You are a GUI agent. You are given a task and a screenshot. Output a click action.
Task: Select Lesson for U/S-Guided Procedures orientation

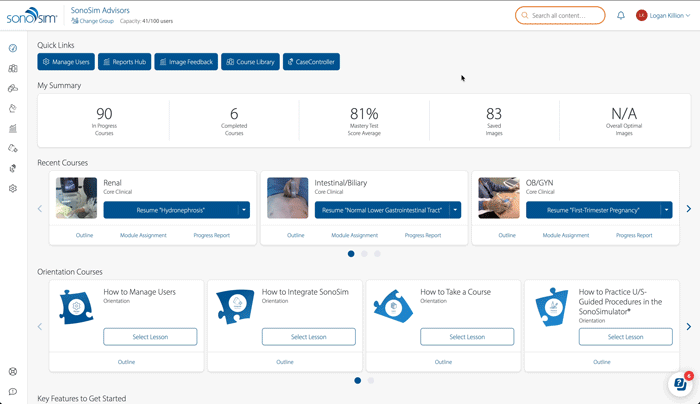625,337
